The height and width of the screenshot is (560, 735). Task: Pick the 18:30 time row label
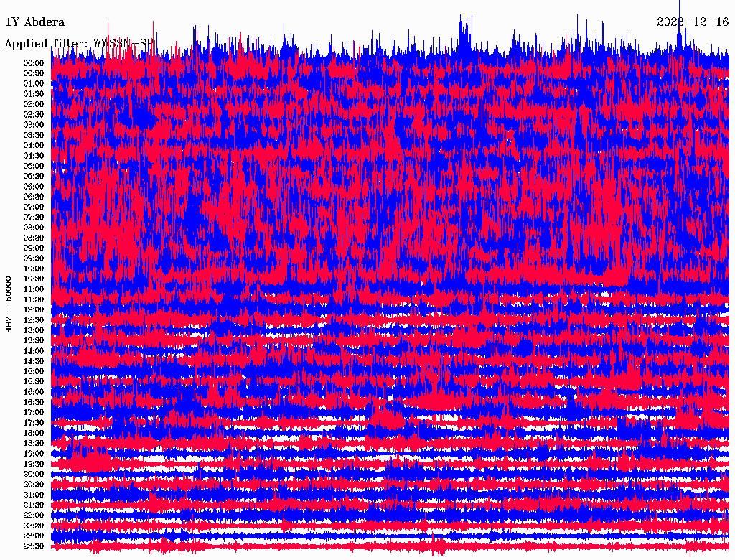(x=34, y=444)
